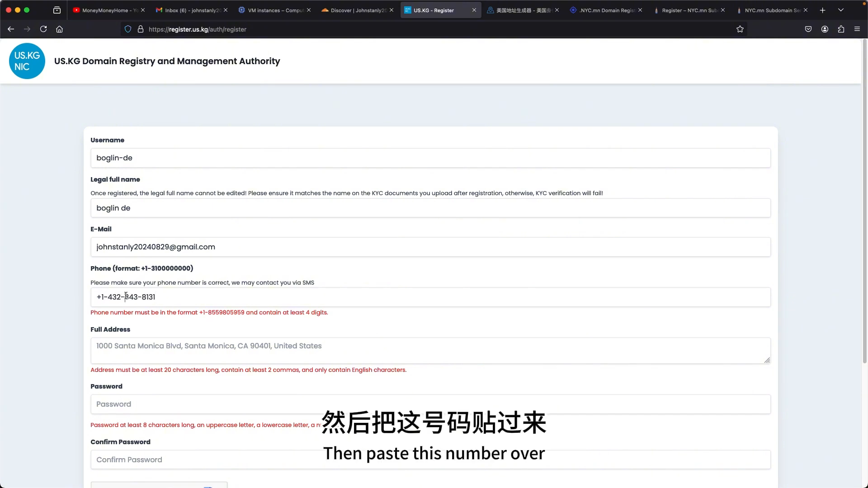Click the Phone number field

click(x=430, y=297)
